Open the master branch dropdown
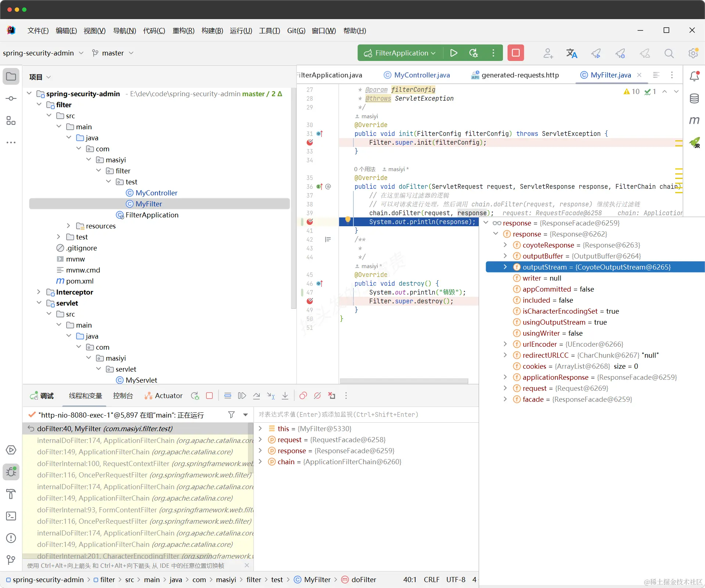 pyautogui.click(x=113, y=53)
